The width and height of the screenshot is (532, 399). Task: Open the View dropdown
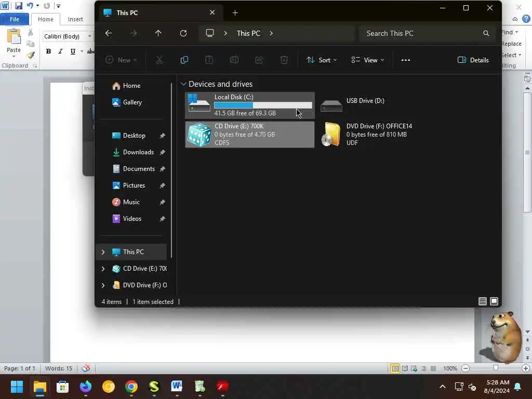click(367, 60)
